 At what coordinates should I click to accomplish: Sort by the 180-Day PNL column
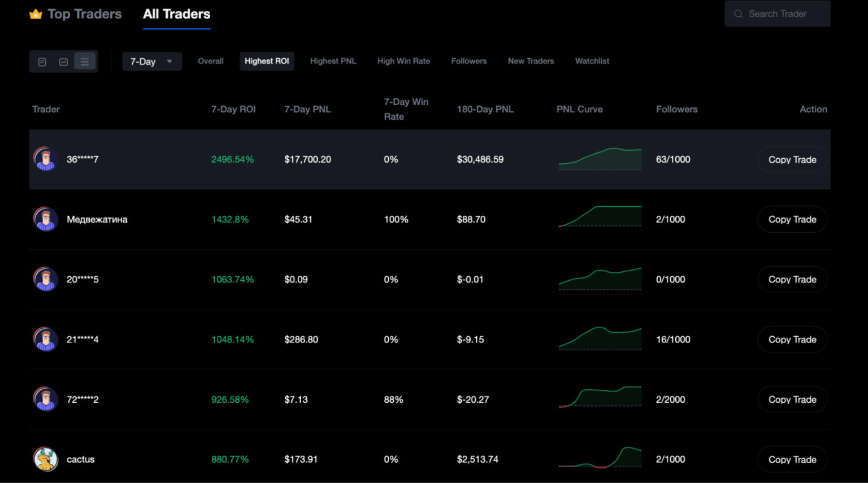[x=485, y=109]
